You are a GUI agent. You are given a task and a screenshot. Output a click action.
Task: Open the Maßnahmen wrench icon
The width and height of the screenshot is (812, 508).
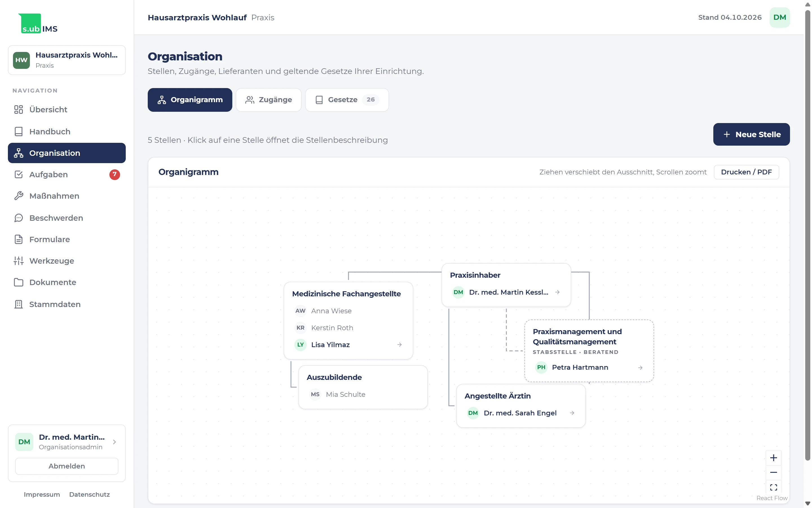pos(18,196)
